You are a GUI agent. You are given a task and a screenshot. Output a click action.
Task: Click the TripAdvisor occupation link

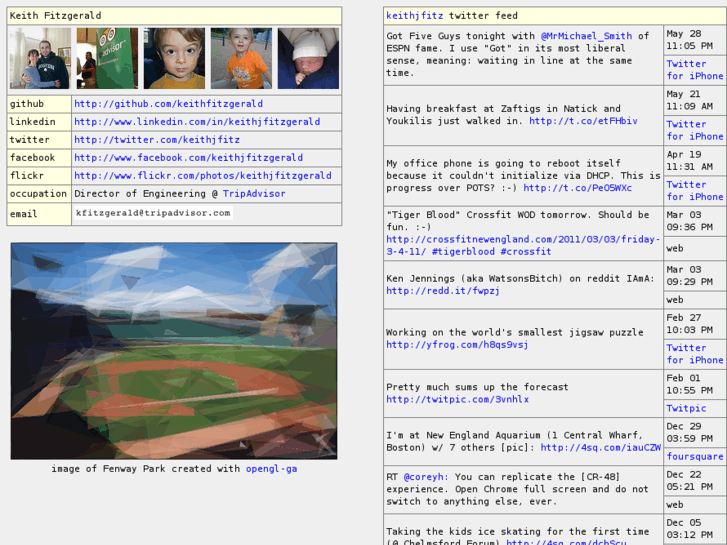[x=254, y=194]
